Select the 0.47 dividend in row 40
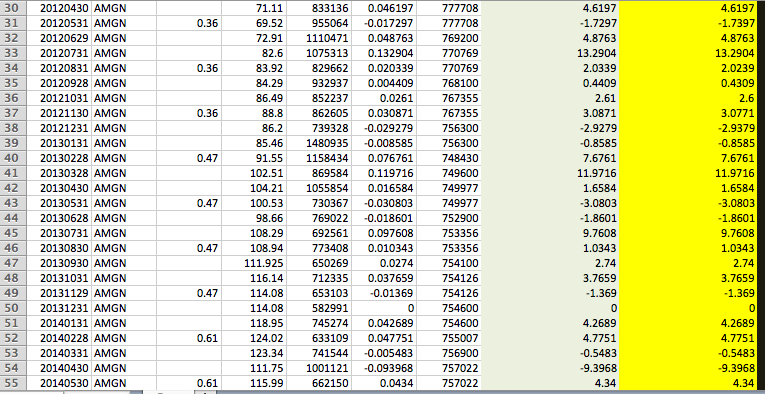The height and width of the screenshot is (394, 765). [189, 158]
